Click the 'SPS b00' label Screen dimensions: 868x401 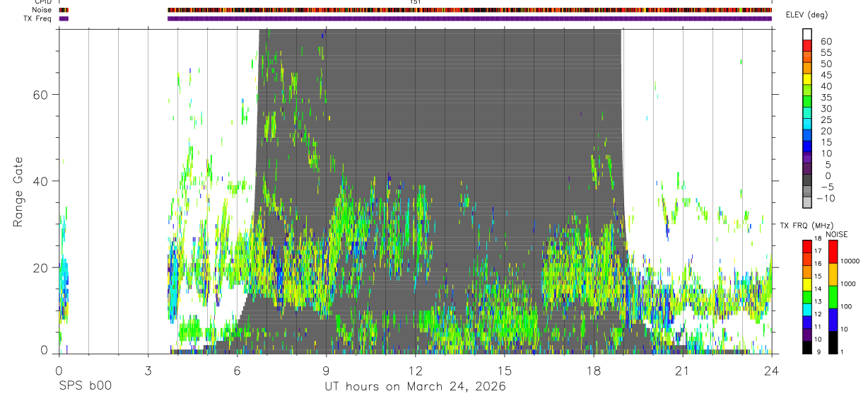tap(85, 387)
